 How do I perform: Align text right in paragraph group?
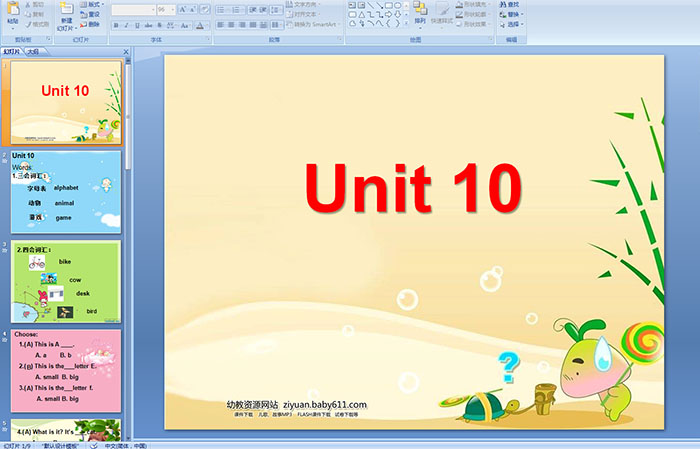[242, 25]
